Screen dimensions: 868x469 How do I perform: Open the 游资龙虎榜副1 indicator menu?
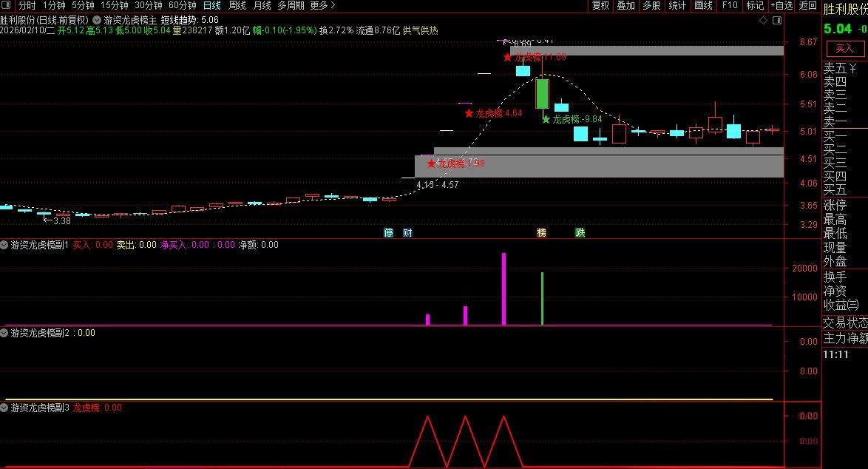click(4, 244)
